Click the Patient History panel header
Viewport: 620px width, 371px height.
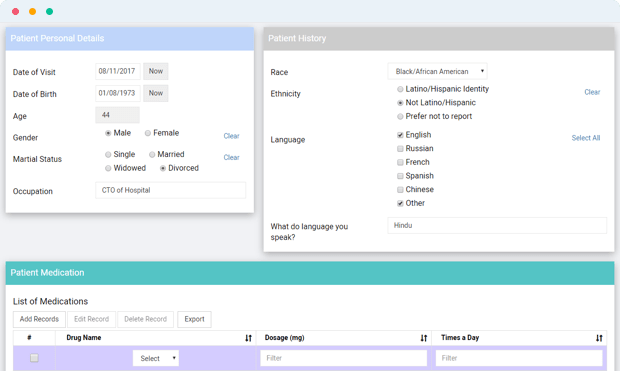[x=439, y=39]
